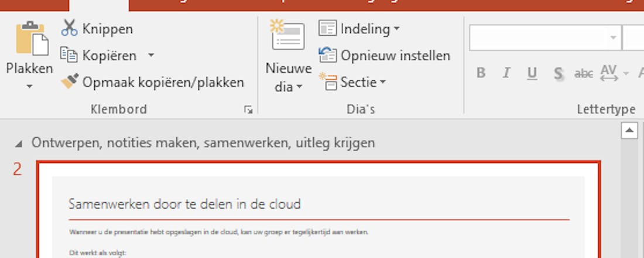Open the Klembord dialog launcher

click(249, 110)
